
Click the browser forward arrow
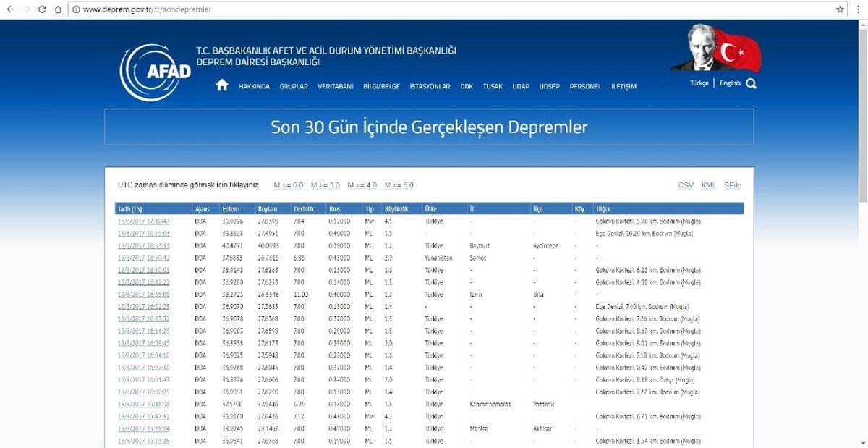(x=26, y=9)
